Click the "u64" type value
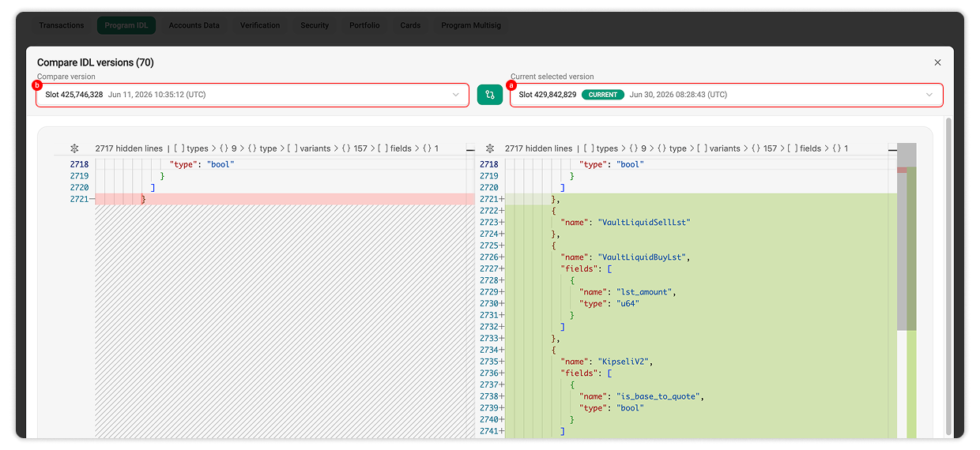The image size is (980, 450). coord(628,303)
